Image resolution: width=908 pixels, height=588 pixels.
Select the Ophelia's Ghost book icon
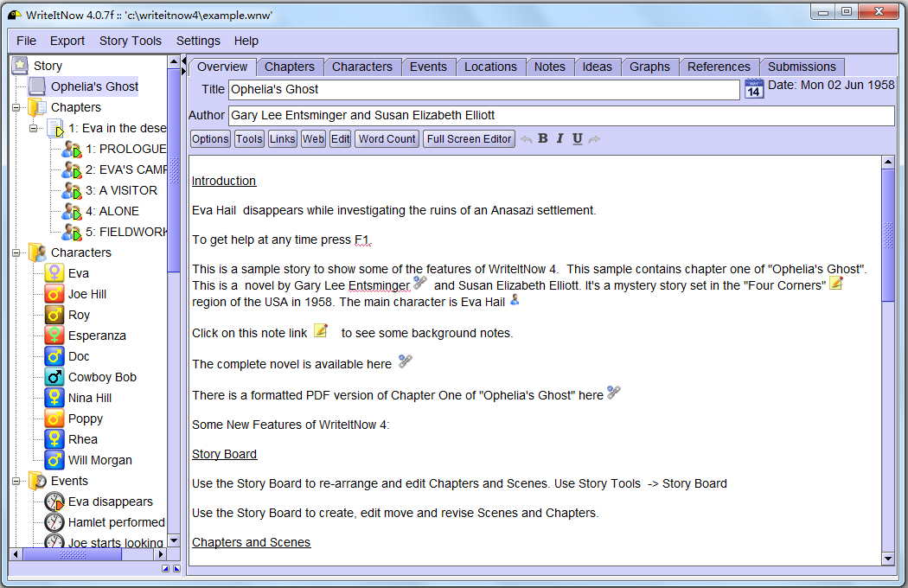coord(38,86)
